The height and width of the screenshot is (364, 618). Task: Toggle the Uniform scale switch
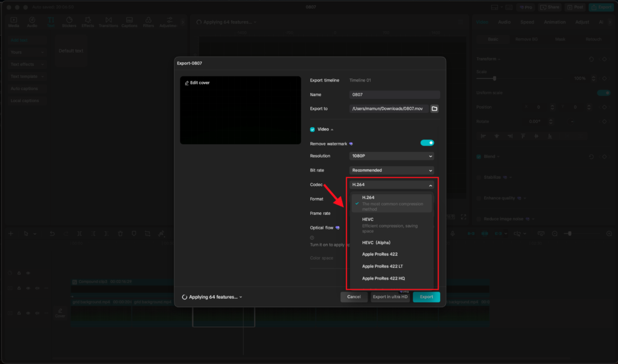[x=604, y=93]
